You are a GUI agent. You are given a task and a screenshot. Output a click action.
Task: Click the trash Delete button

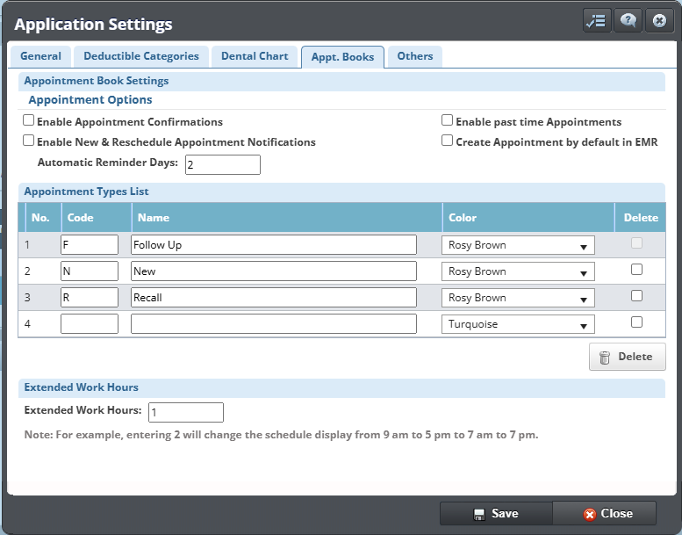point(627,357)
